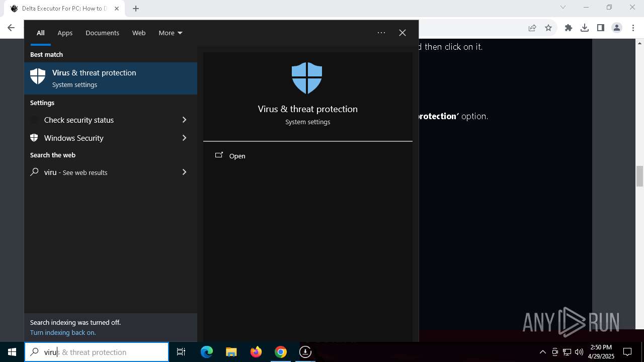Open volume control tray icon
The width and height of the screenshot is (644, 362).
(579, 352)
